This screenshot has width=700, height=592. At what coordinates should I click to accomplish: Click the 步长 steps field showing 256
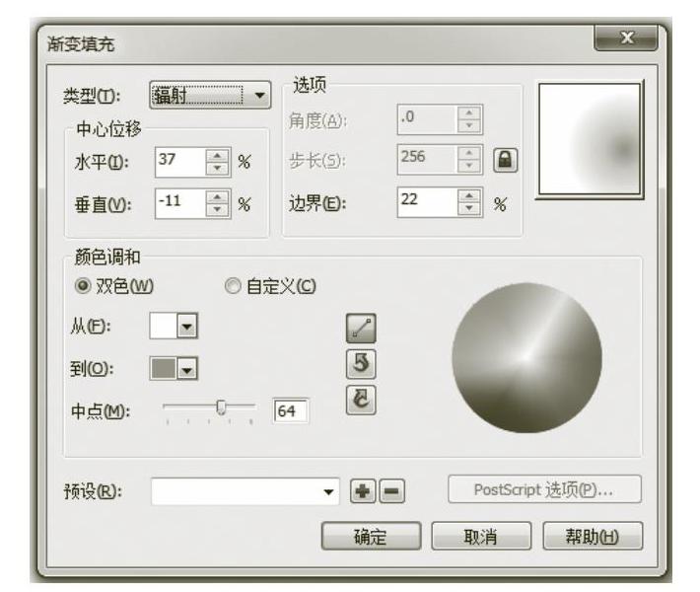427,159
